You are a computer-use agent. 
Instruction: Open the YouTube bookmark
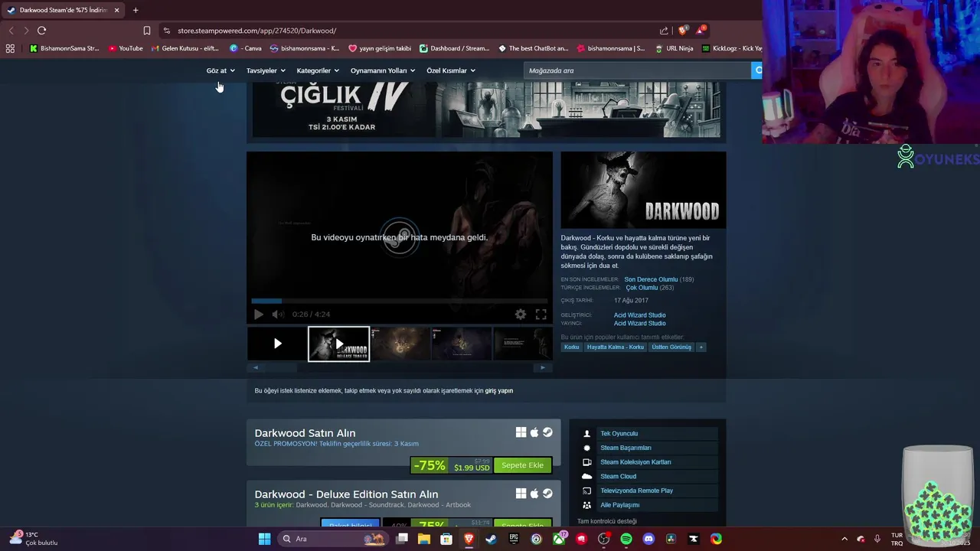126,48
